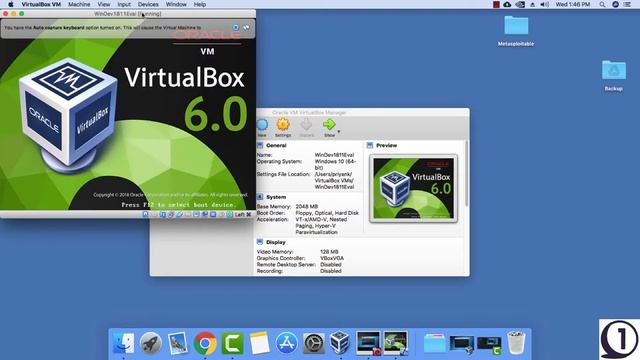Dismiss the auto capture keyboard notification
This screenshot has width=640, height=360.
(x=236, y=27)
